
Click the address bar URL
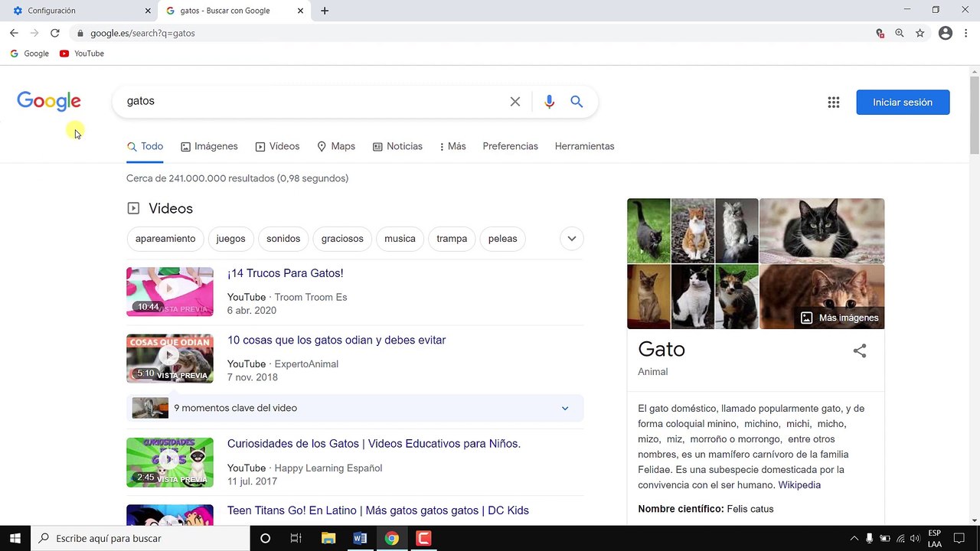click(x=142, y=33)
